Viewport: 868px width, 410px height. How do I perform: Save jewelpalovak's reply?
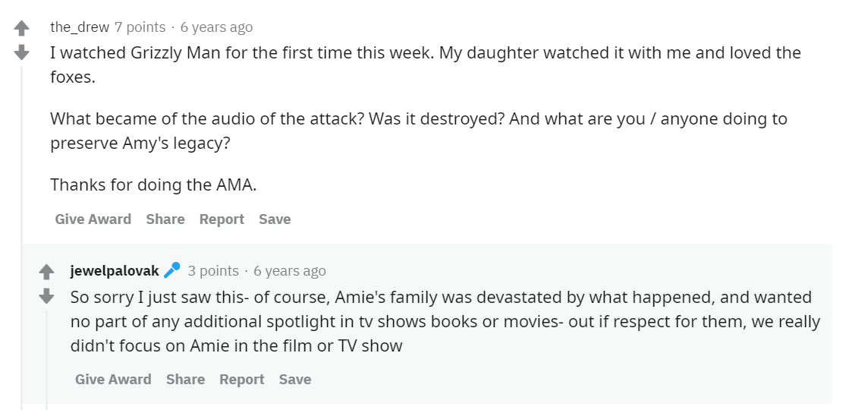(294, 379)
